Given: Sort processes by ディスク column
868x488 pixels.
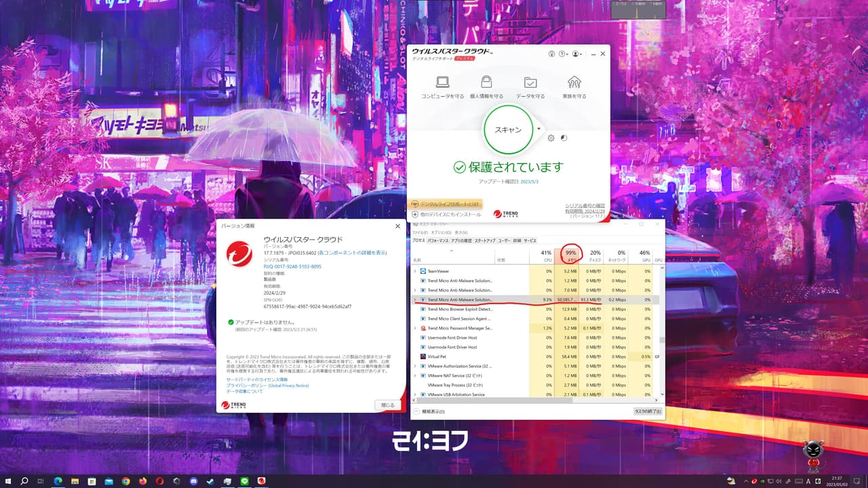Looking at the screenshot, I should 592,256.
